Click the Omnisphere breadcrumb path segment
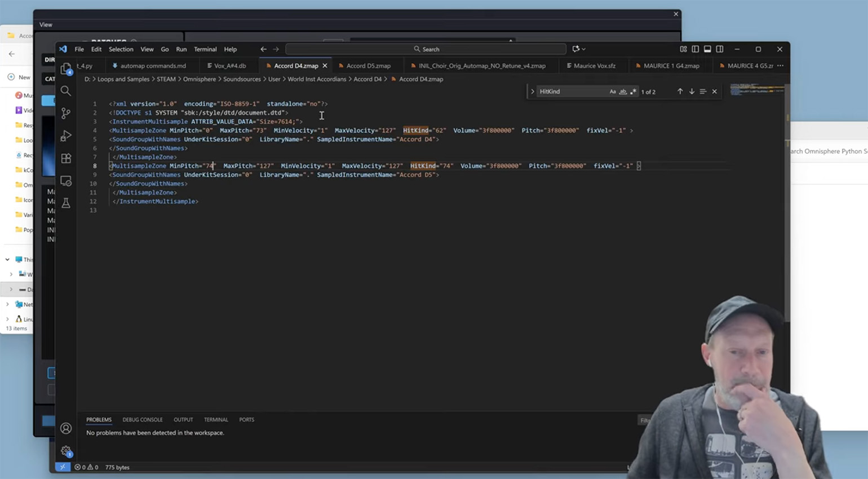868x479 pixels. click(199, 79)
